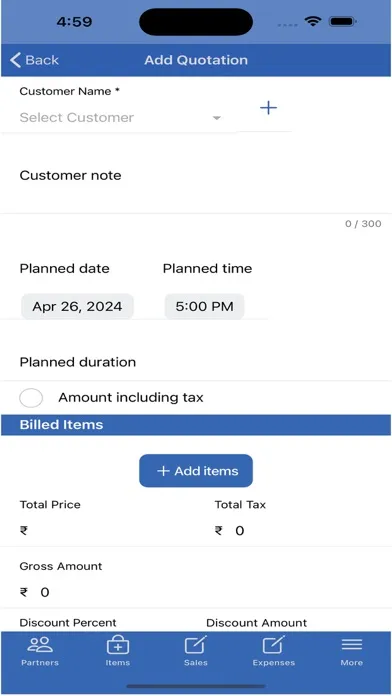Open the Sales pencil icon
Screen dimensions: 392x696
[x=196, y=645]
